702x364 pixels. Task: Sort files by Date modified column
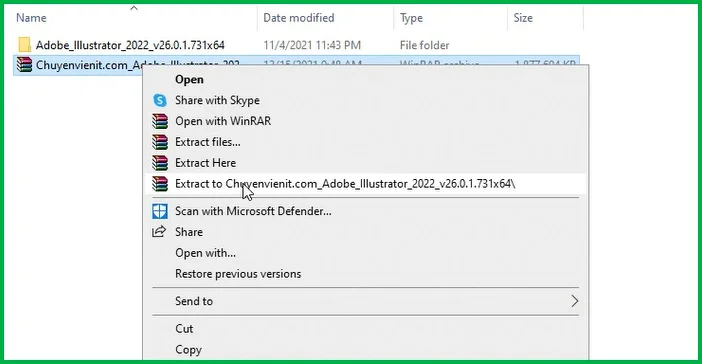pos(299,18)
